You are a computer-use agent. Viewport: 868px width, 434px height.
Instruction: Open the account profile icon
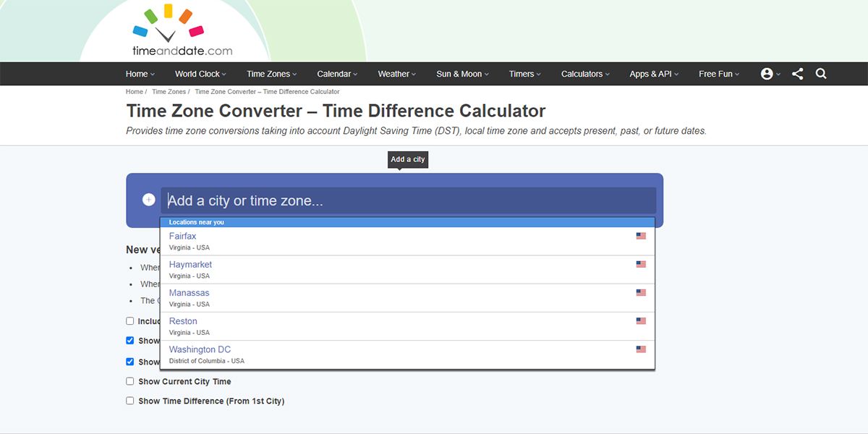(x=767, y=74)
